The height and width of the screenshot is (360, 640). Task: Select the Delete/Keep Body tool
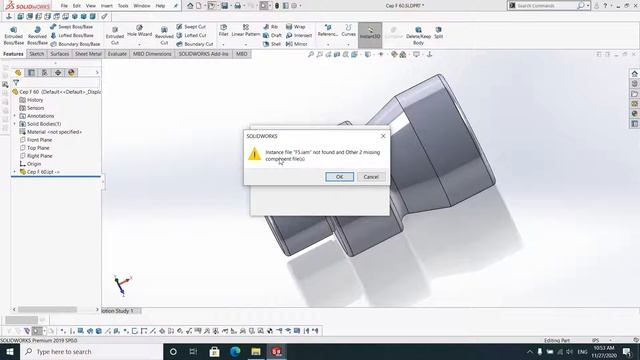click(x=418, y=36)
